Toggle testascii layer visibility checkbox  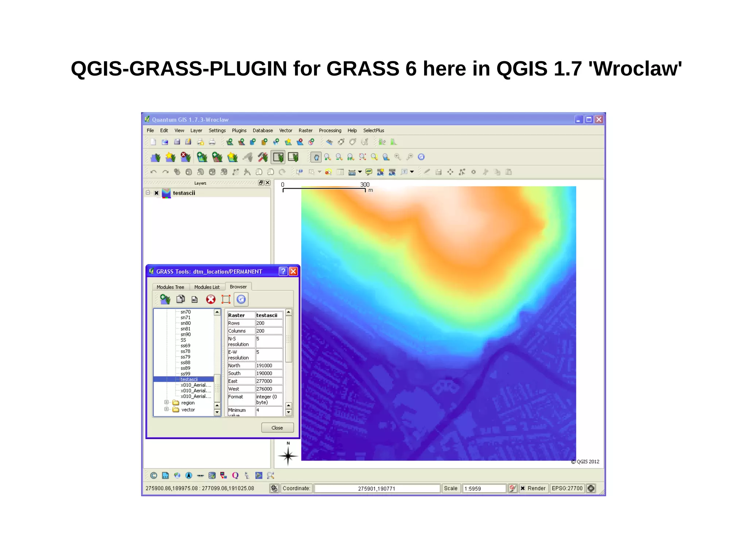point(156,193)
